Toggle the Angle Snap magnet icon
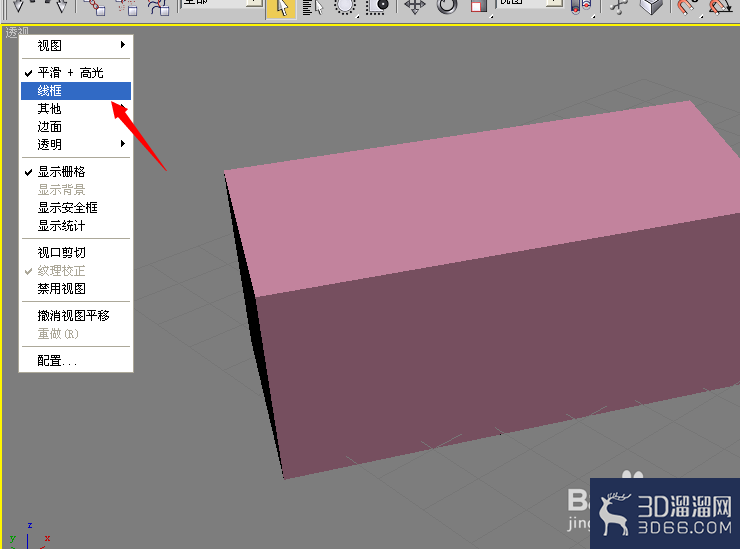740x549 pixels. [x=721, y=7]
